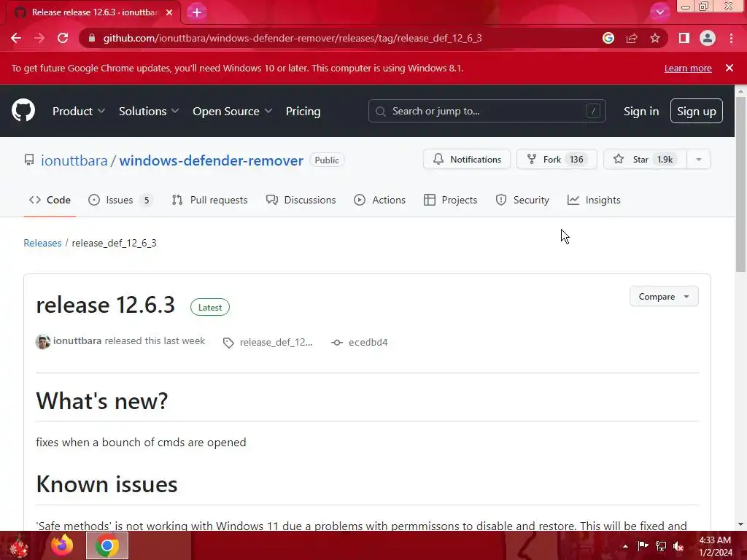The width and height of the screenshot is (747, 560).
Task: Click the browser forward arrow
Action: click(39, 38)
